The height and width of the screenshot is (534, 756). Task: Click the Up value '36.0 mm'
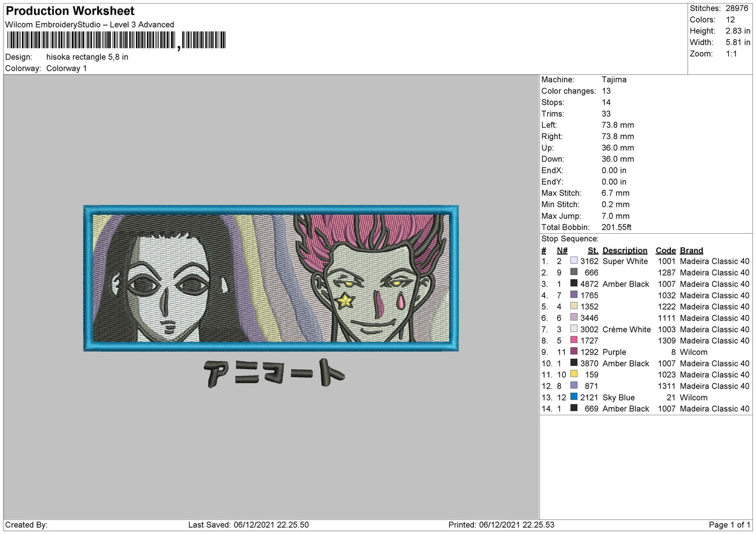click(x=618, y=148)
